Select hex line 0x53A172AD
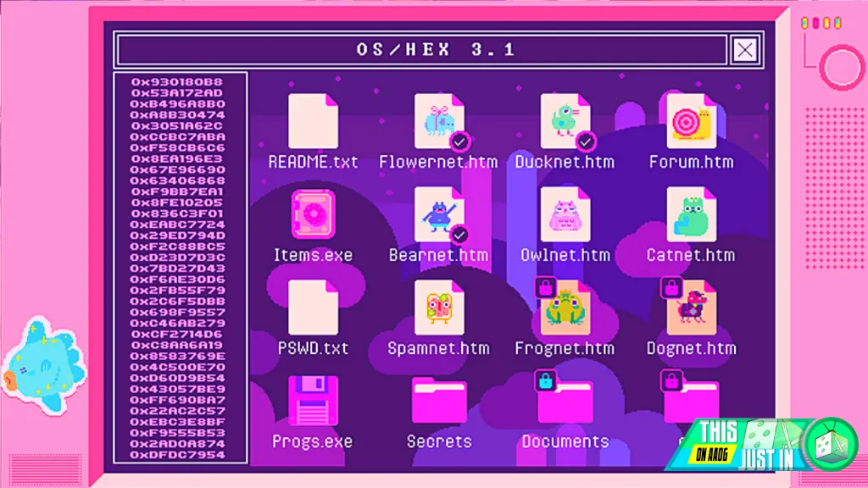Screen dimensions: 868x488 [x=177, y=93]
